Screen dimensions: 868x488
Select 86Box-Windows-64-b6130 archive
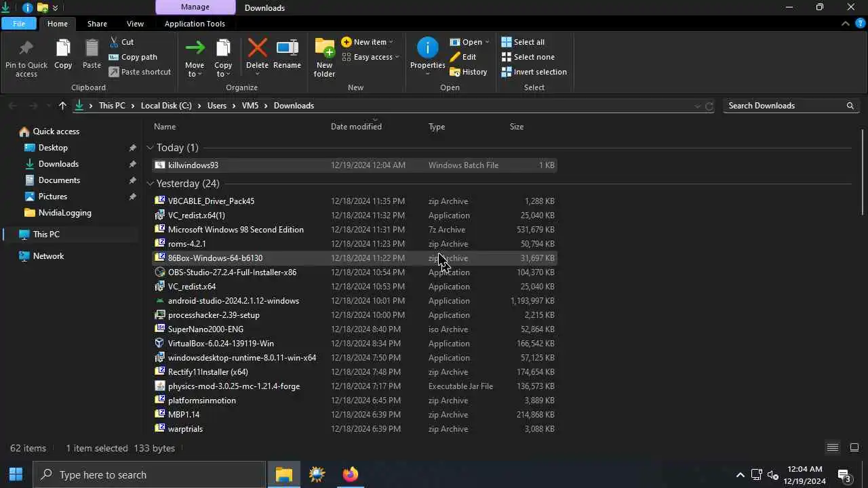(355, 258)
